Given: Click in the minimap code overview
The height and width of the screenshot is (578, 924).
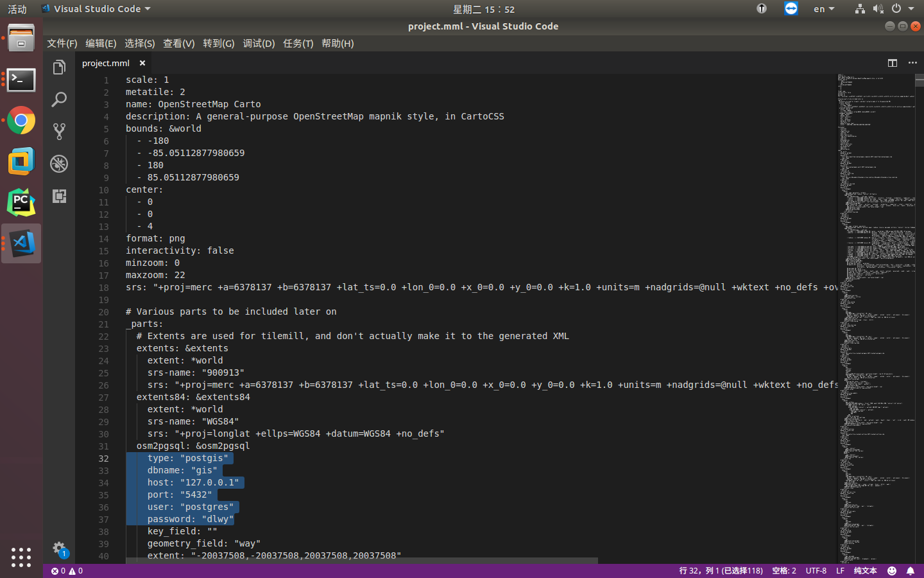Looking at the screenshot, I should tap(876, 318).
